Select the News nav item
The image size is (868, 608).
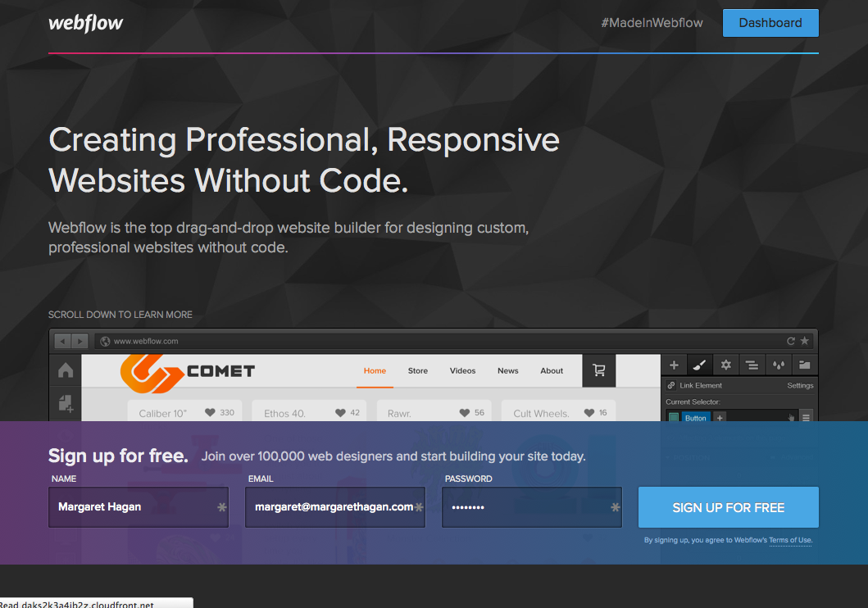pos(507,370)
